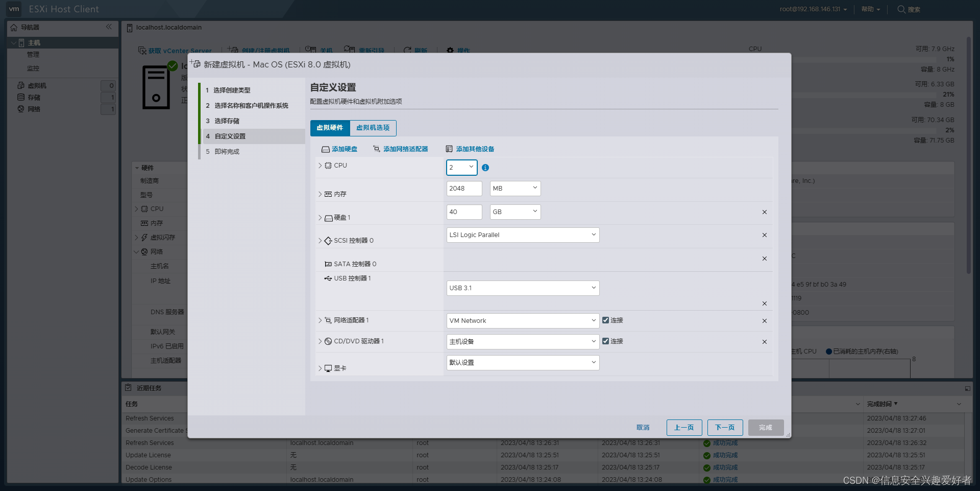This screenshot has width=980, height=491.
Task: Remove SCSI controller 0 with its X icon
Action: [765, 235]
